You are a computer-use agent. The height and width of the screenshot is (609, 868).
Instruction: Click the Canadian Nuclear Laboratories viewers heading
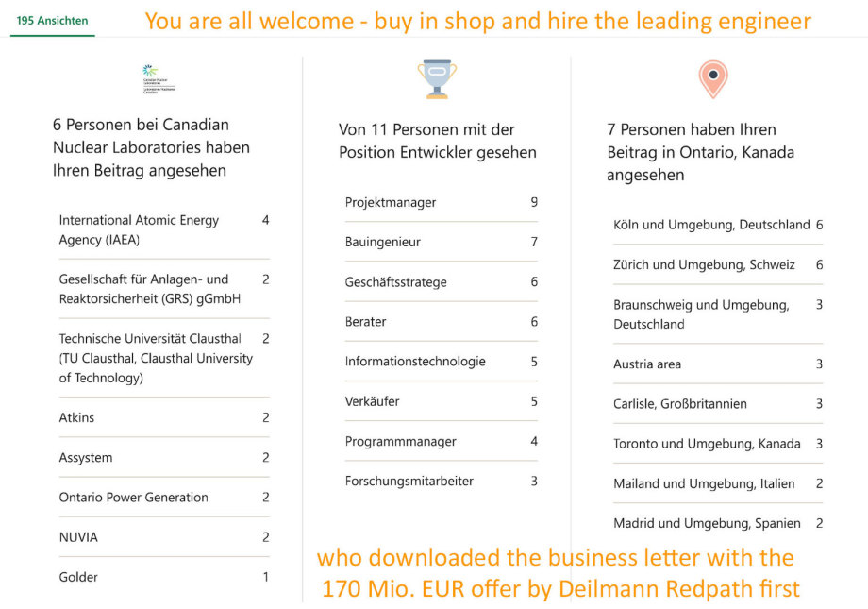tap(151, 147)
